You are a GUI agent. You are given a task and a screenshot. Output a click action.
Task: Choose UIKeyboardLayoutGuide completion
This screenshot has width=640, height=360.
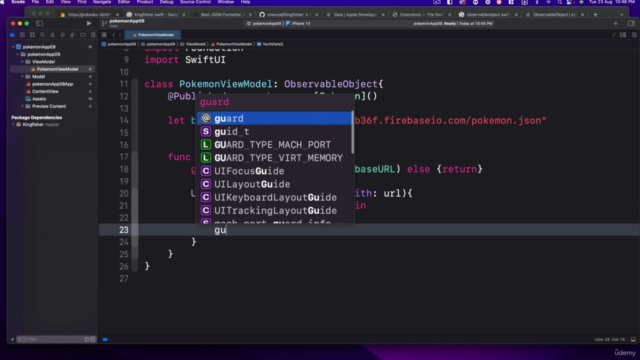click(x=274, y=197)
